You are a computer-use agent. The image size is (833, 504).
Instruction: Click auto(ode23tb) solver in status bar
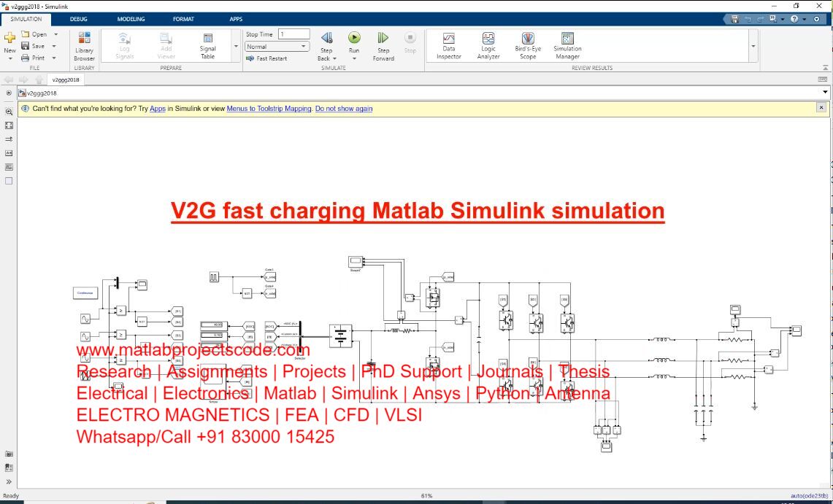coord(809,496)
